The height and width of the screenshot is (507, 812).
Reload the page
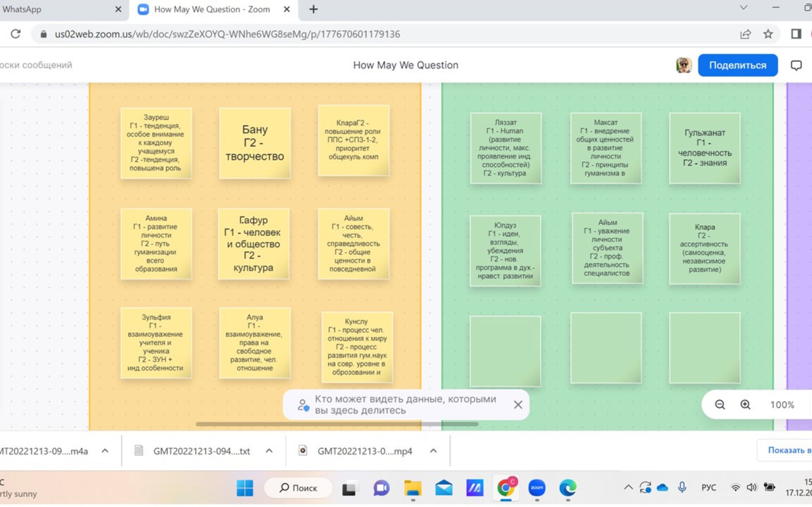(x=16, y=34)
